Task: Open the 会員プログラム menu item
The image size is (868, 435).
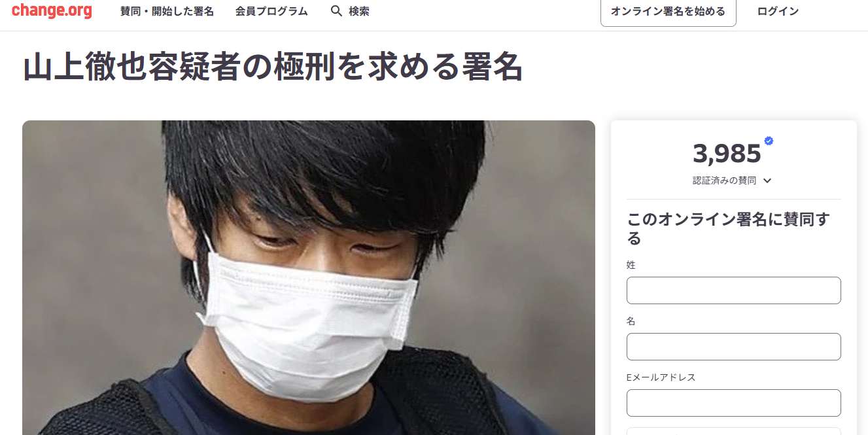Action: click(x=271, y=11)
